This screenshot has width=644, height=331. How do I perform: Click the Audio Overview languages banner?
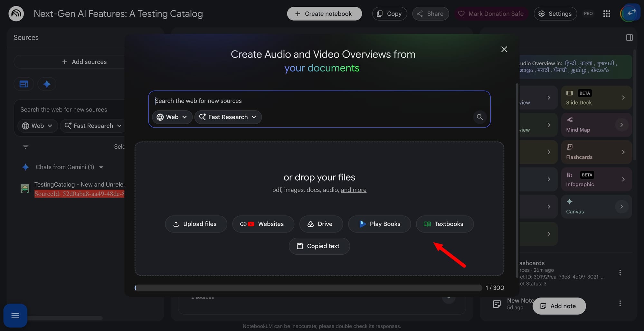(575, 67)
